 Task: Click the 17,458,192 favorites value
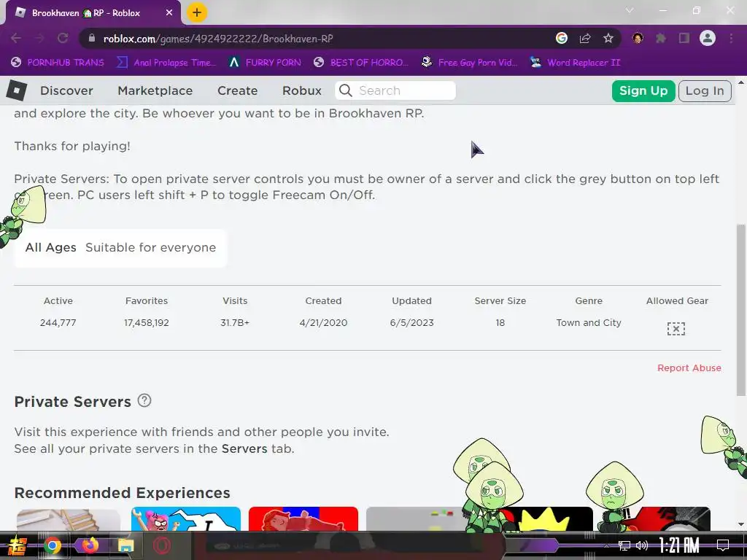coord(147,323)
